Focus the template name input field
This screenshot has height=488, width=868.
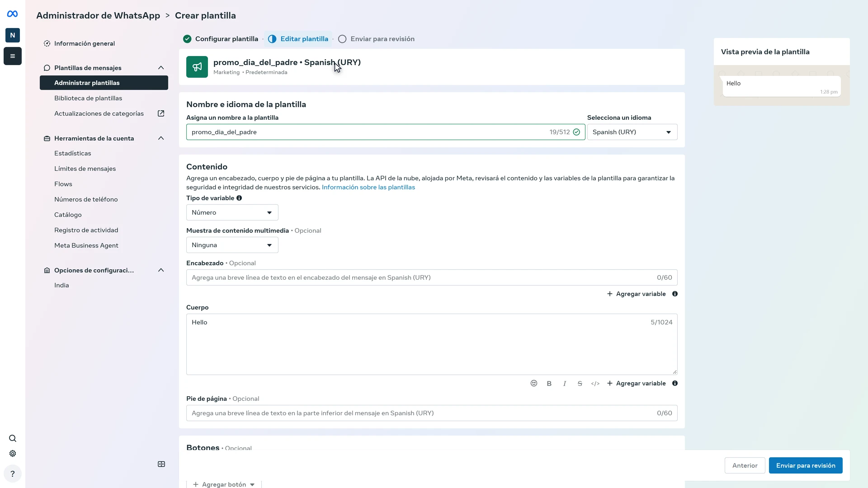pyautogui.click(x=386, y=132)
